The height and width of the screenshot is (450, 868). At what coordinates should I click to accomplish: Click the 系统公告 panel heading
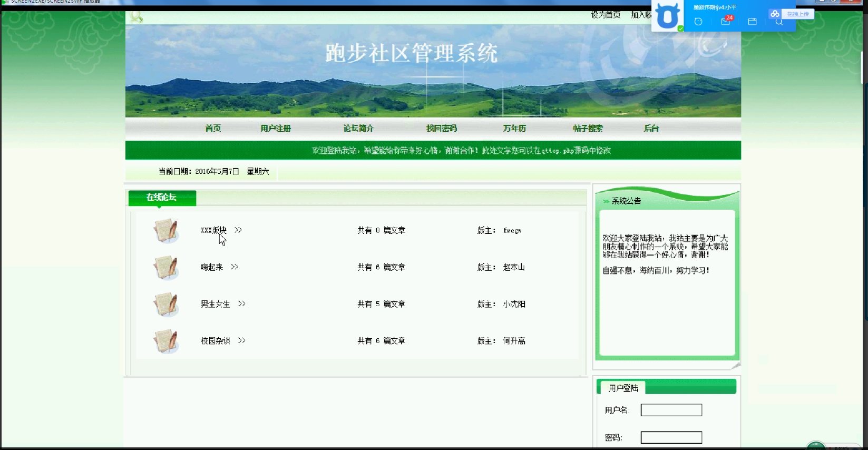[x=626, y=201]
